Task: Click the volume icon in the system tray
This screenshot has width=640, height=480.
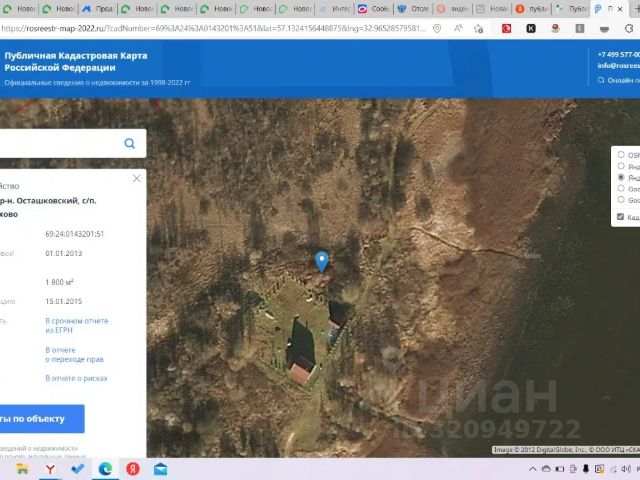Action: [x=625, y=469]
